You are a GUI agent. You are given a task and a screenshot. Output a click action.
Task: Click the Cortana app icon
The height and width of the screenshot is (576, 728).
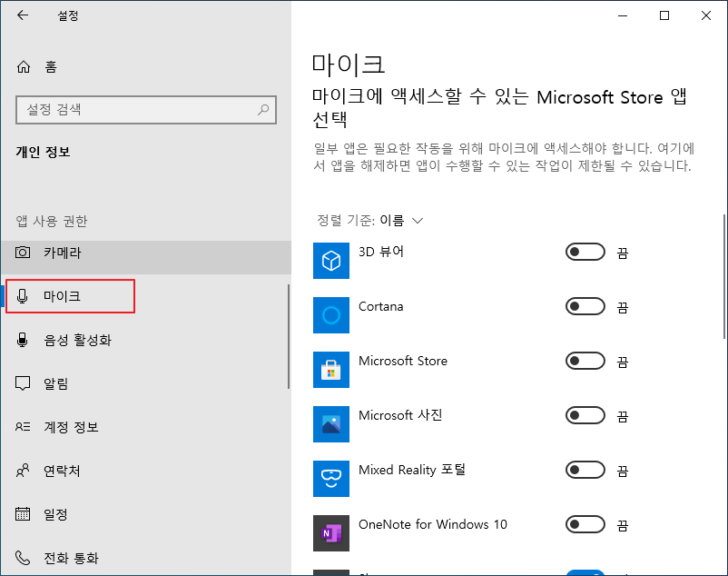coord(331,315)
